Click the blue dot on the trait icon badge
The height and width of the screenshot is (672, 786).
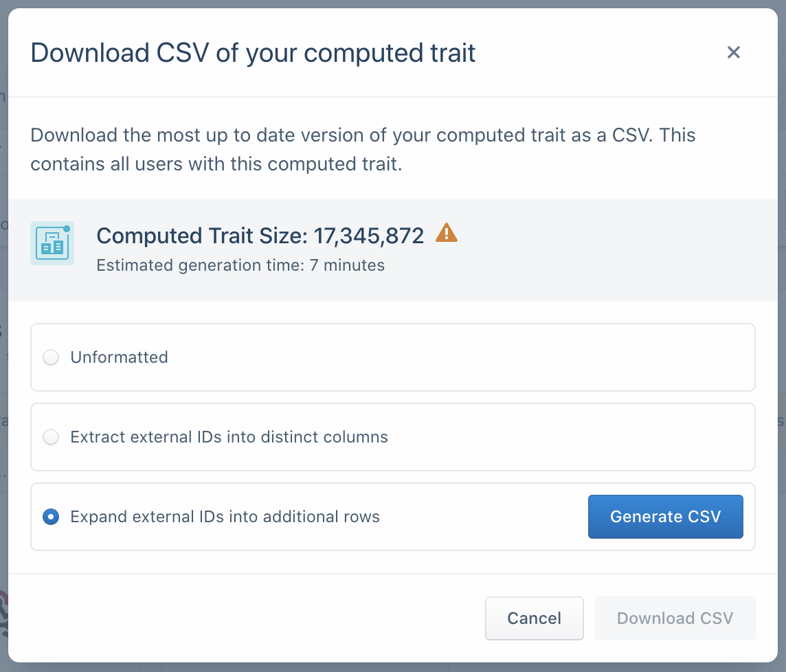click(x=68, y=228)
